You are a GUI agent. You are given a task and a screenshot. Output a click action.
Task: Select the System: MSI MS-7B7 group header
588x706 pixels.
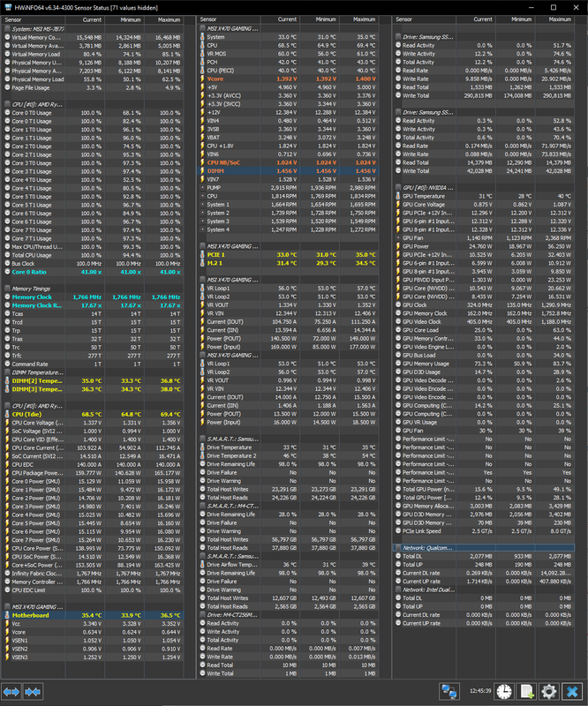(93, 29)
